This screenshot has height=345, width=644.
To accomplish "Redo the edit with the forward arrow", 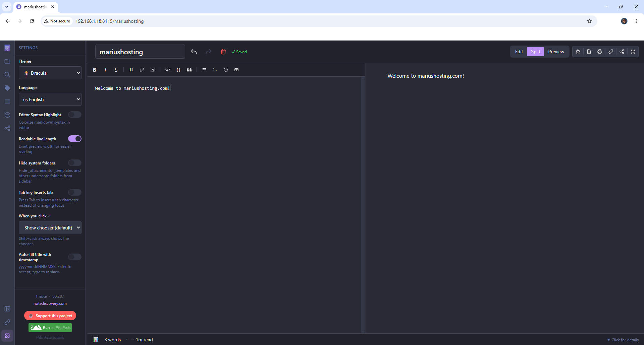I will pyautogui.click(x=209, y=52).
